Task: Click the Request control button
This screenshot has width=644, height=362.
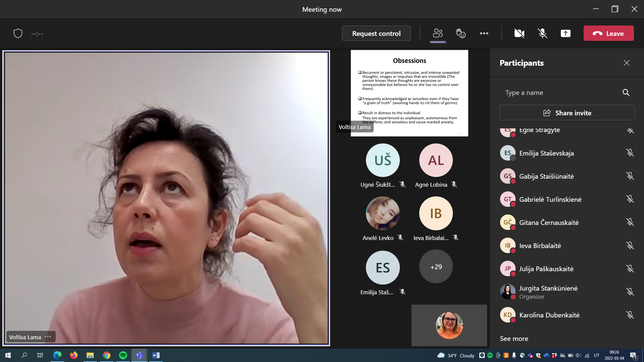Action: coord(376,33)
